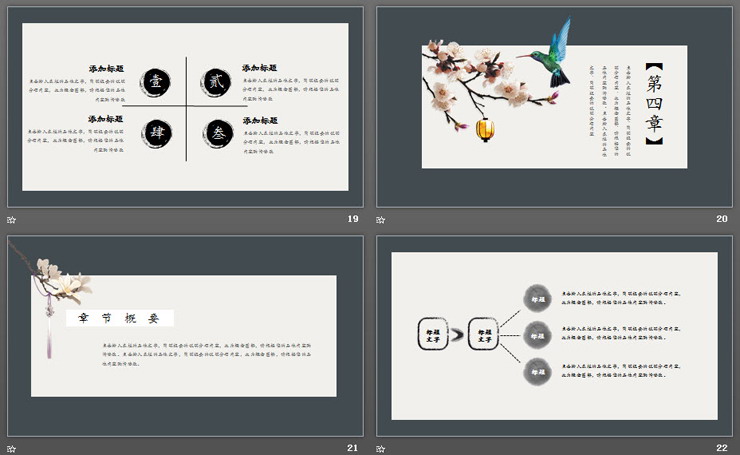The height and width of the screenshot is (455, 740).
Task: Click the transition star icon under slide 19
Action: pyautogui.click(x=12, y=219)
